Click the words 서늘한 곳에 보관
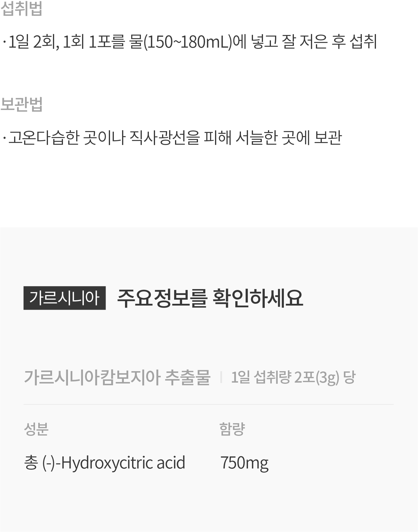Viewport: 418px width, 532px height. coord(289,138)
